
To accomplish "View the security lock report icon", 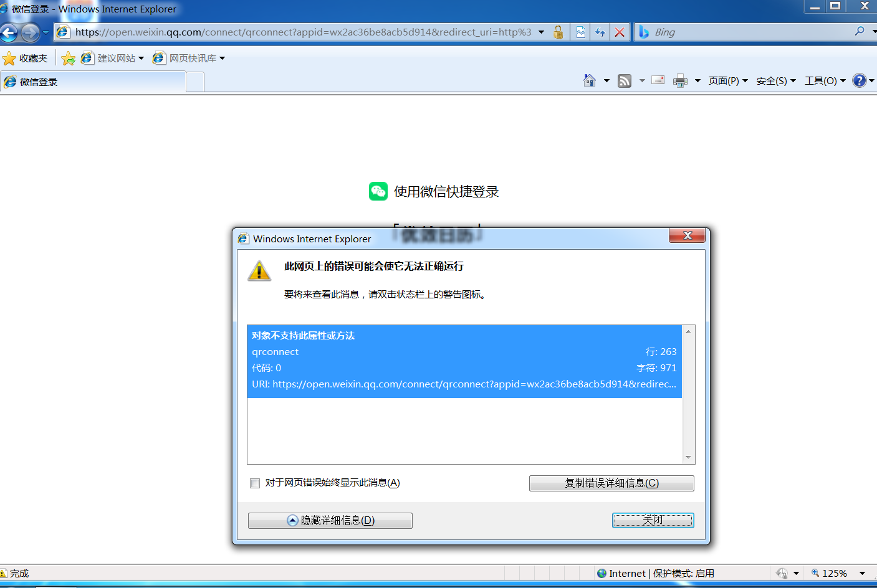I will pos(558,32).
